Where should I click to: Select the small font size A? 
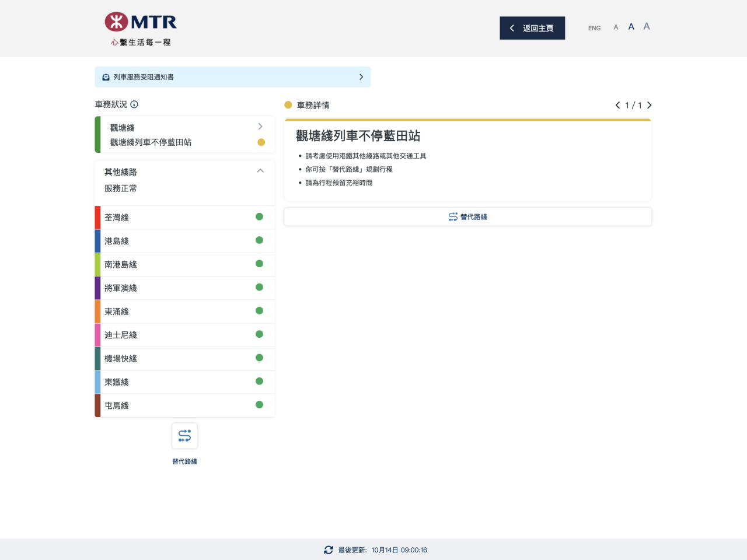coord(616,27)
